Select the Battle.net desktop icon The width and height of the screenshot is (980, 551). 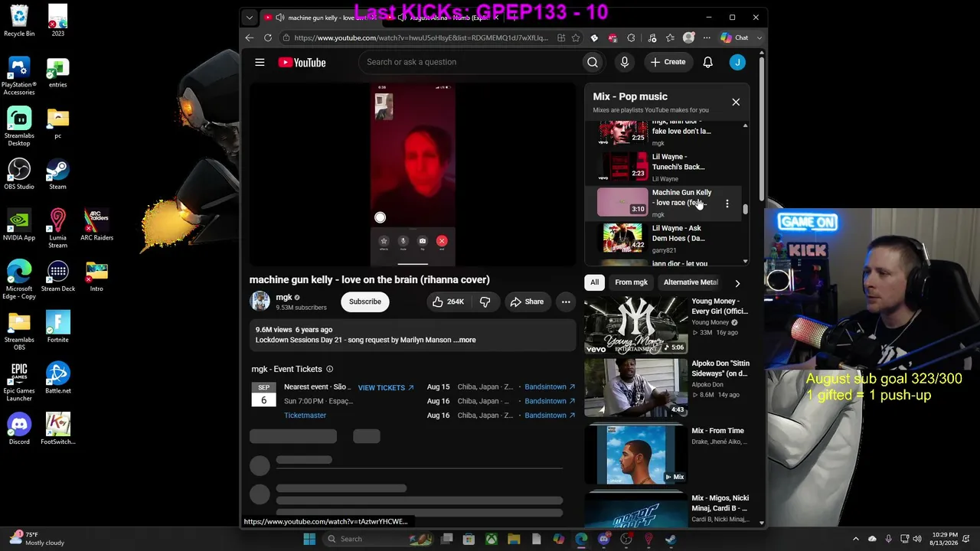(57, 378)
